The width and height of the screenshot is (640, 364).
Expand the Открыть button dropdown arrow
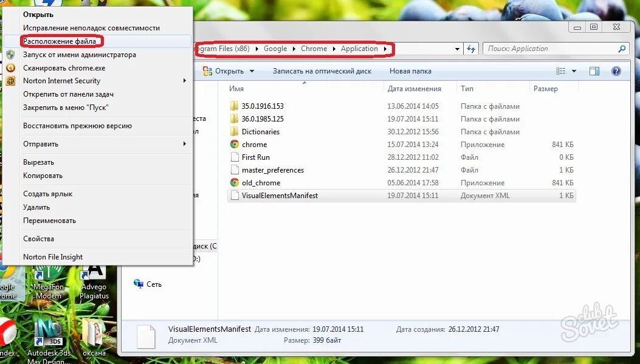(252, 71)
